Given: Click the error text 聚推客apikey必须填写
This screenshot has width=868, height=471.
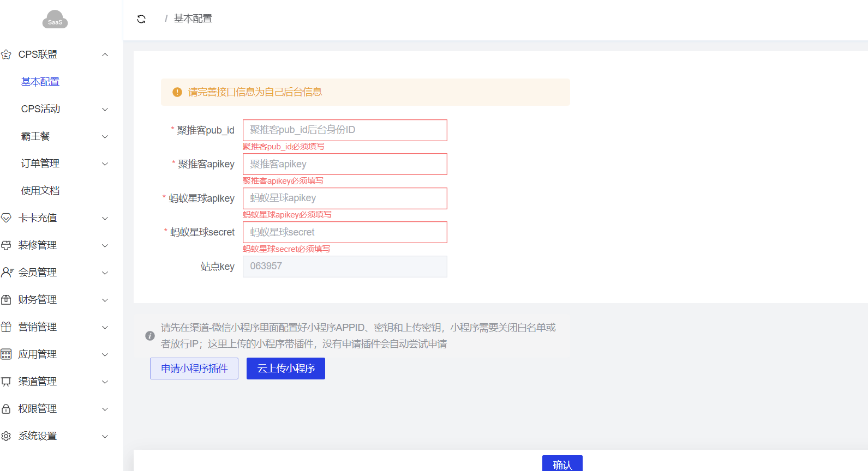Looking at the screenshot, I should pyautogui.click(x=283, y=181).
